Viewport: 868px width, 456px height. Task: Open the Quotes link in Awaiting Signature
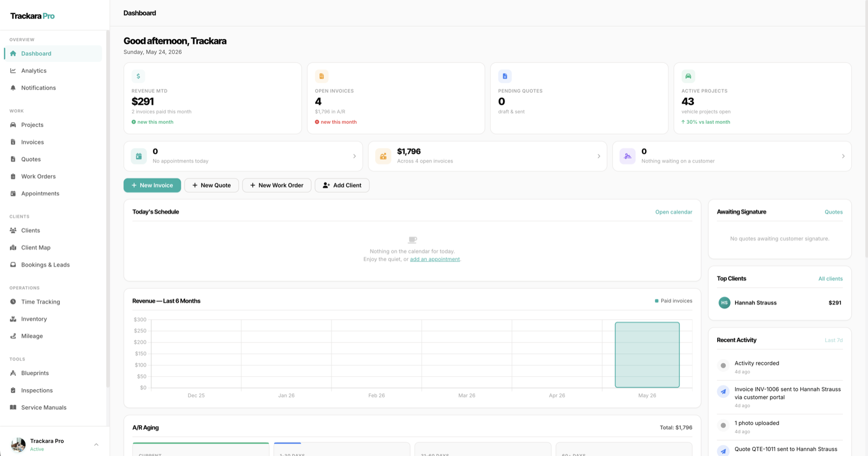coord(834,212)
